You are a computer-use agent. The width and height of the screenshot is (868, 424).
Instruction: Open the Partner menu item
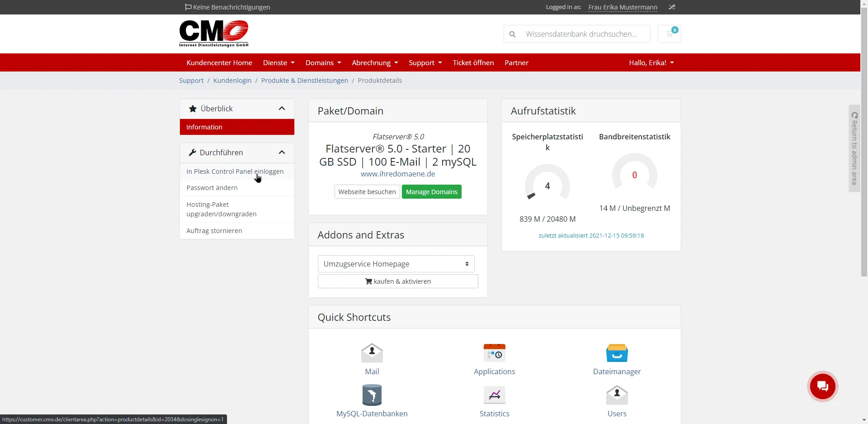click(x=516, y=62)
